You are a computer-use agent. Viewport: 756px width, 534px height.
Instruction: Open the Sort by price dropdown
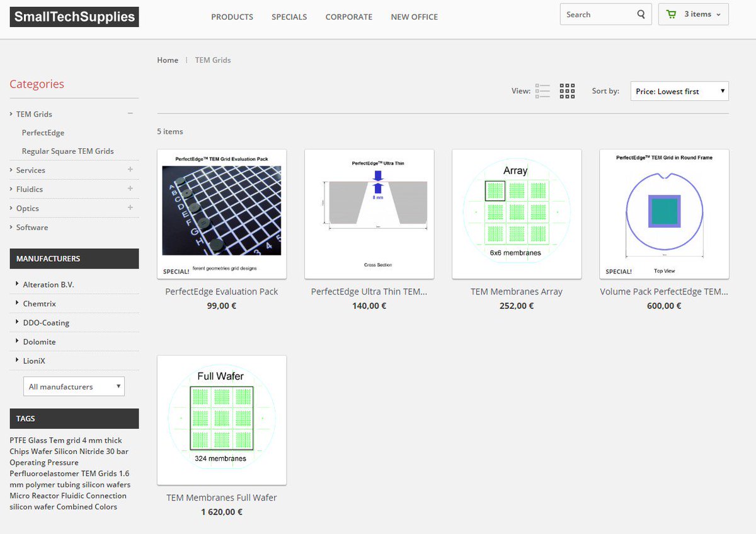coord(679,91)
